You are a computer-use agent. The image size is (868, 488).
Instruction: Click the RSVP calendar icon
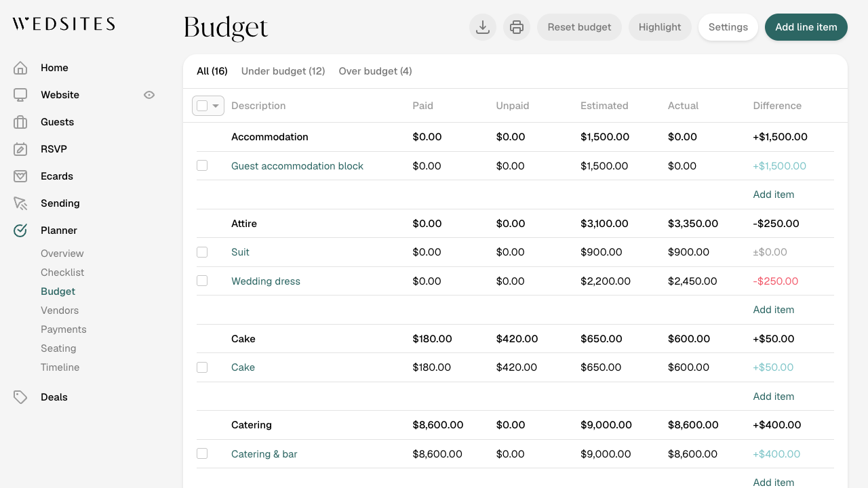[x=20, y=149]
